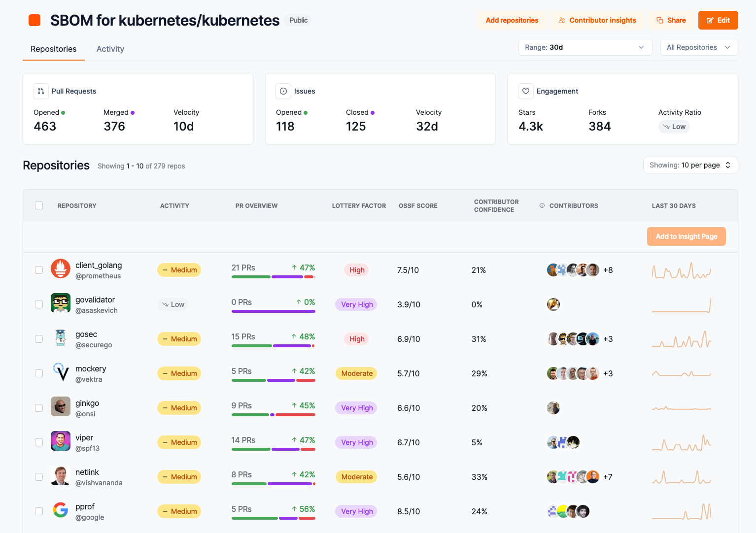Check the netlink row checkbox
This screenshot has height=533, width=756.
39,477
